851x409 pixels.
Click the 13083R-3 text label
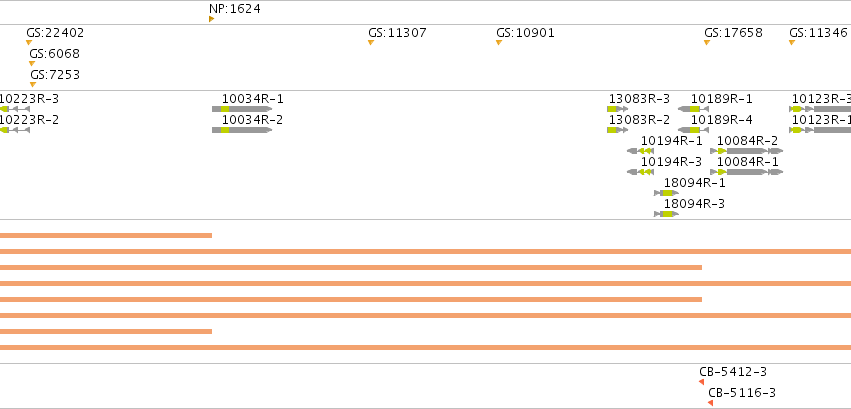(639, 99)
